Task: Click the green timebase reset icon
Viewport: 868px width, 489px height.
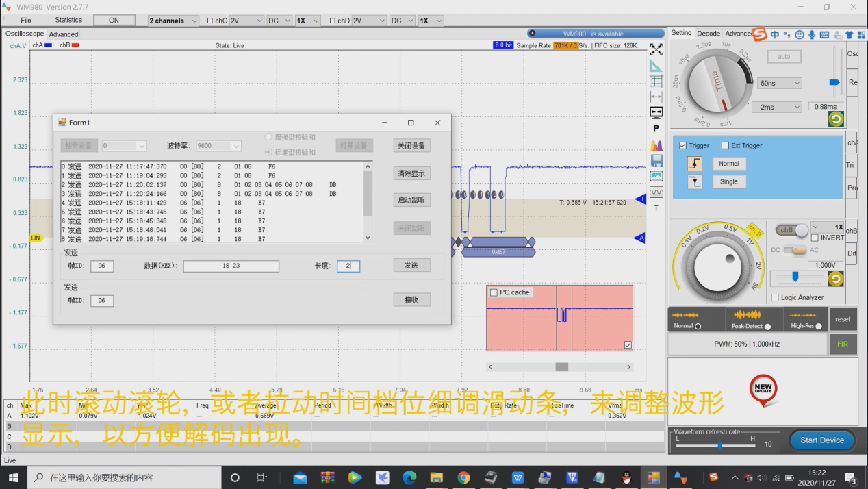Action: [835, 119]
